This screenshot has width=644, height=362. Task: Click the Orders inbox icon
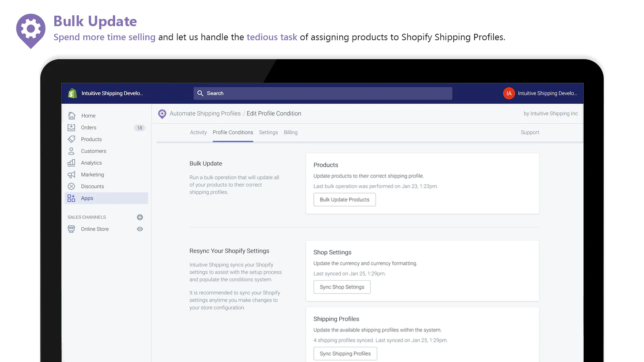pos(71,128)
